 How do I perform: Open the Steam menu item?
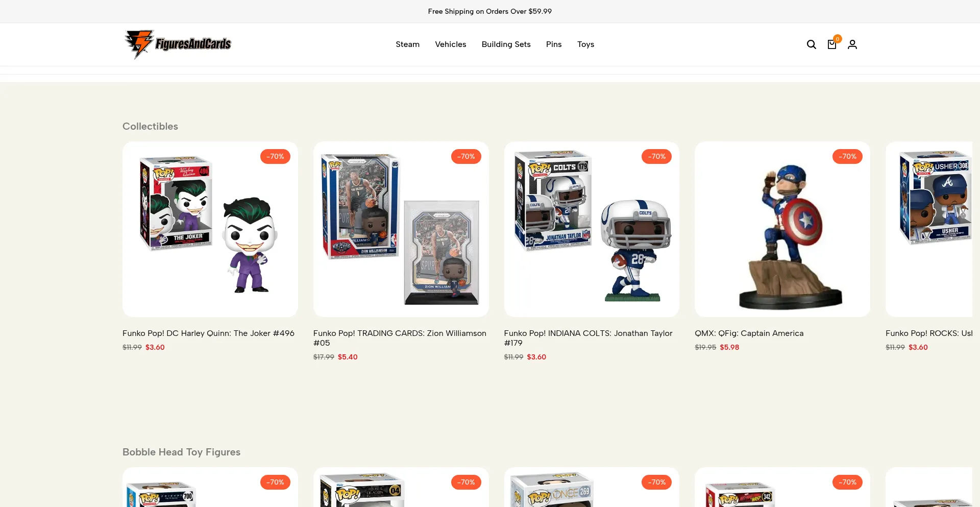tap(407, 44)
